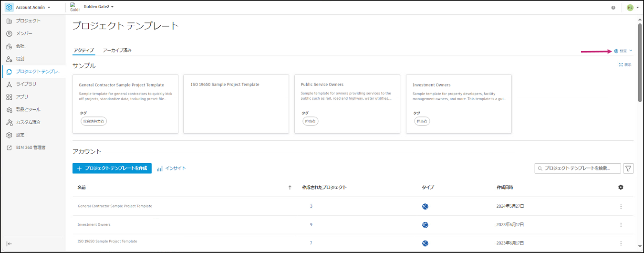Expand the user profile menu arrow
The width and height of the screenshot is (644, 253).
coord(637,8)
